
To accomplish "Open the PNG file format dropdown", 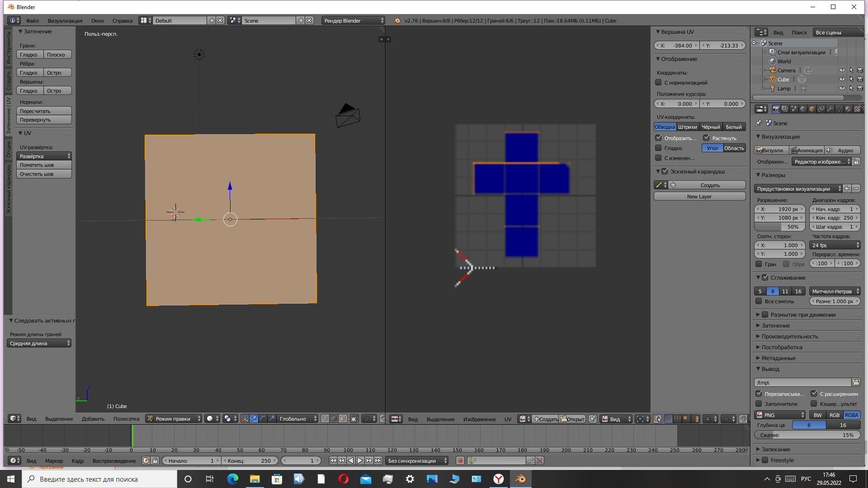I will coord(780,415).
